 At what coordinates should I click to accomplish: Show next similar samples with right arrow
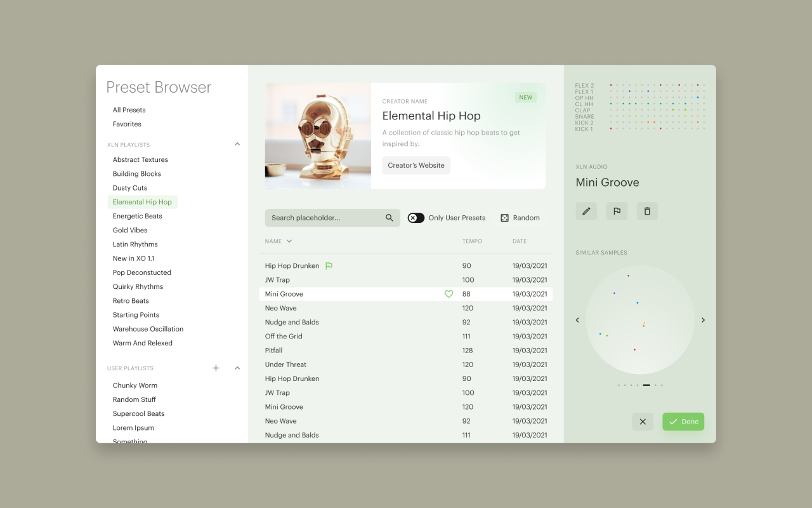(x=703, y=320)
